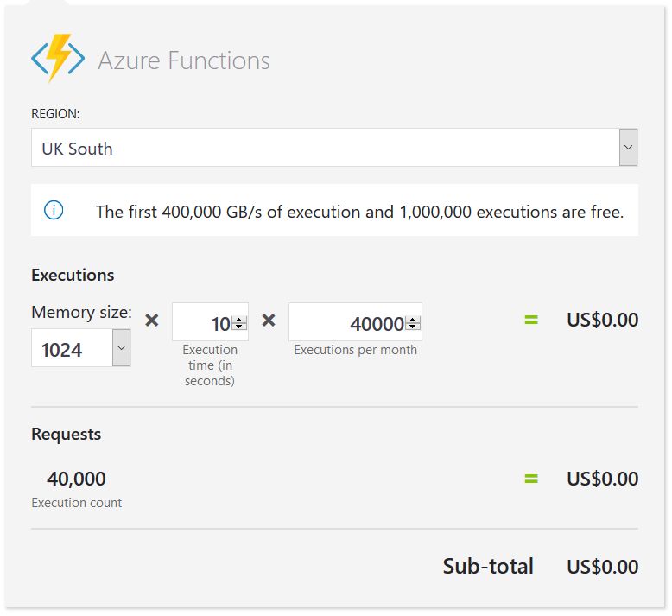This screenshot has width=672, height=616.
Task: Click the Executions per month caption
Action: 355,350
